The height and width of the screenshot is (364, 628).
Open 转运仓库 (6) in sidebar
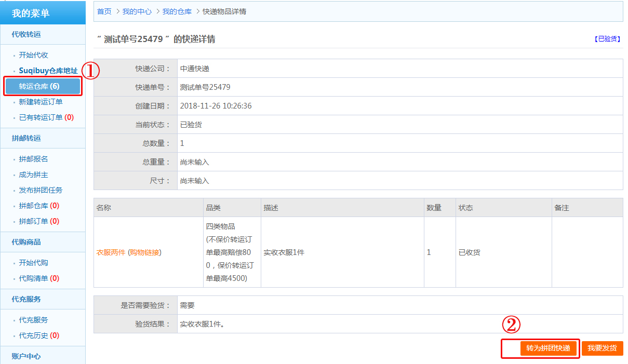(39, 86)
